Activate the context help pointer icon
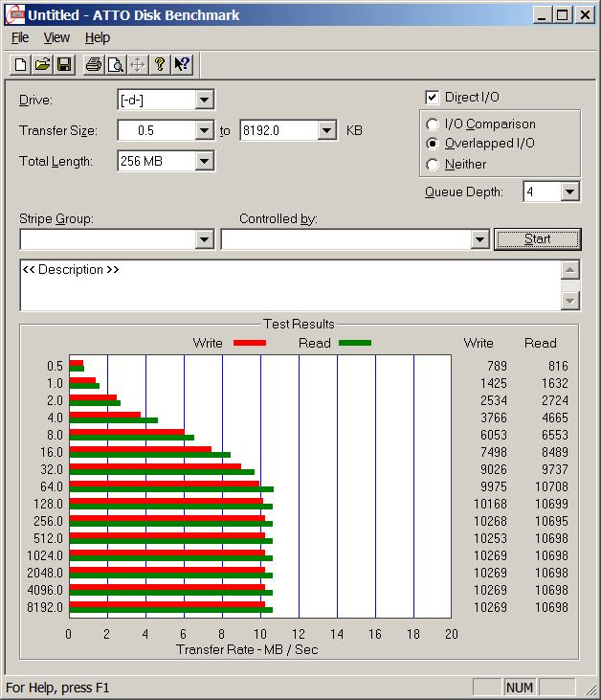 click(x=182, y=64)
